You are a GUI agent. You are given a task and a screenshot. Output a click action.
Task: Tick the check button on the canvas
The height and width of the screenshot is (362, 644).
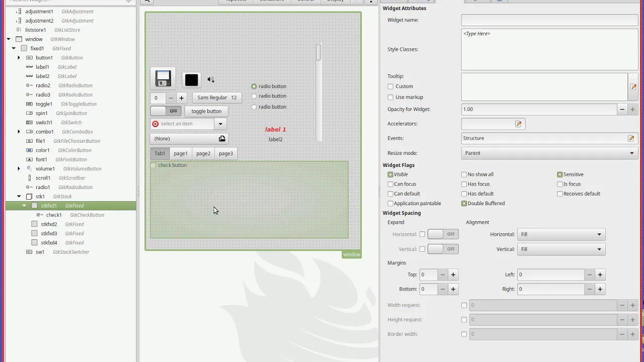pyautogui.click(x=153, y=165)
